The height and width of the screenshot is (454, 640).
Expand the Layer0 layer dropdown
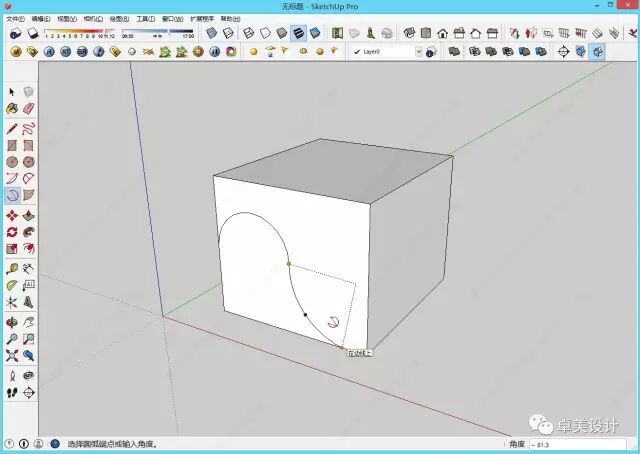point(419,52)
